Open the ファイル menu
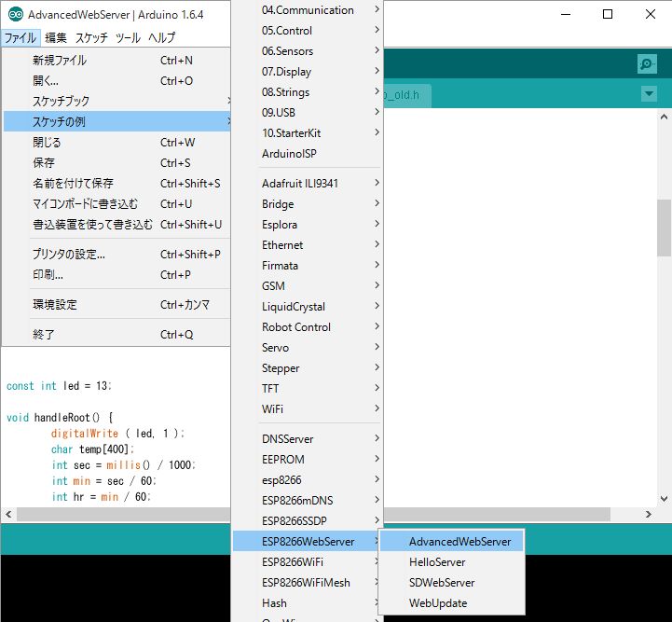Image resolution: width=672 pixels, height=622 pixels. [x=21, y=37]
